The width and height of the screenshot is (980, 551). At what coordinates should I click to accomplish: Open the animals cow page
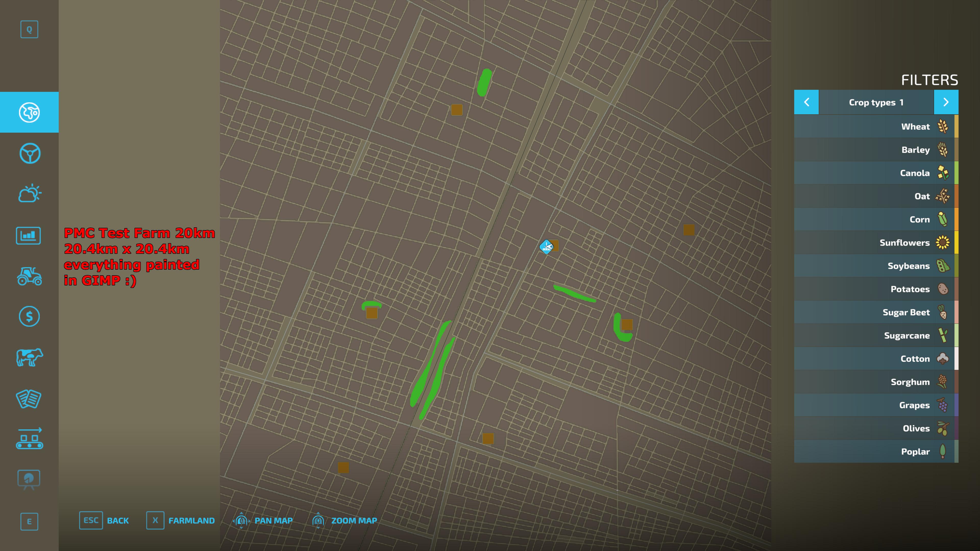[x=29, y=357]
